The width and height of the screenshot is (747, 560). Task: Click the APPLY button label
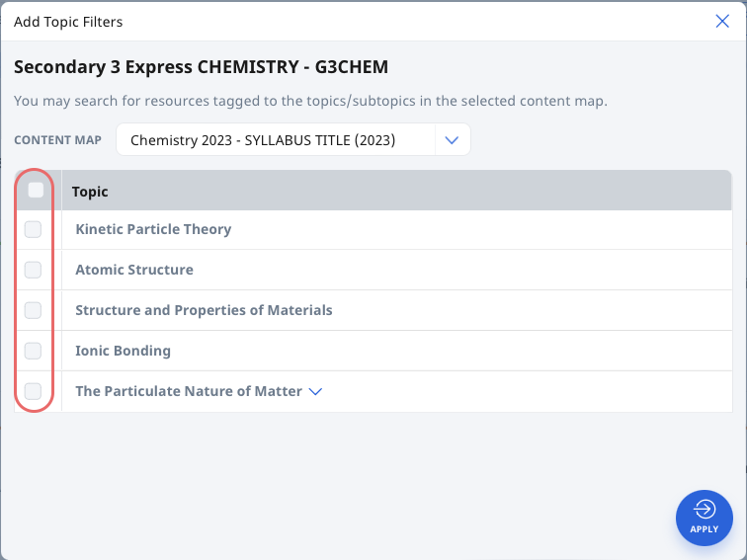705,529
